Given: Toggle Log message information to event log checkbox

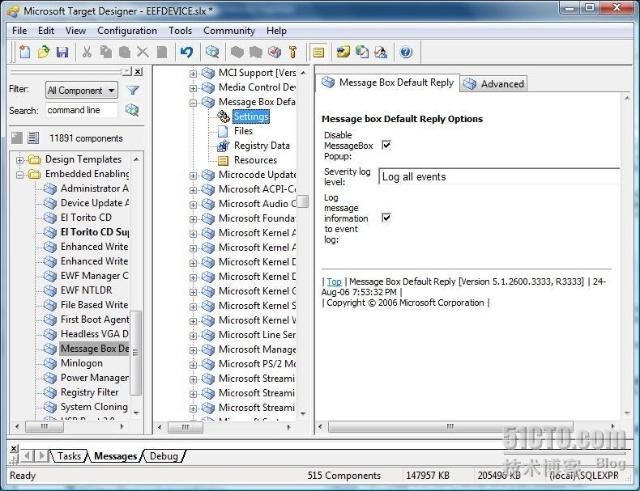Looking at the screenshot, I should pos(386,217).
